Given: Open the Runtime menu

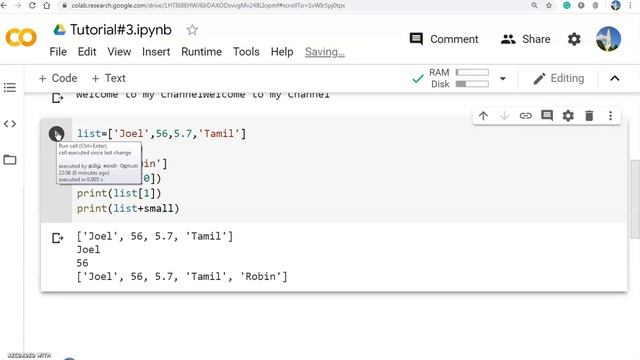Looking at the screenshot, I should pos(202,52).
